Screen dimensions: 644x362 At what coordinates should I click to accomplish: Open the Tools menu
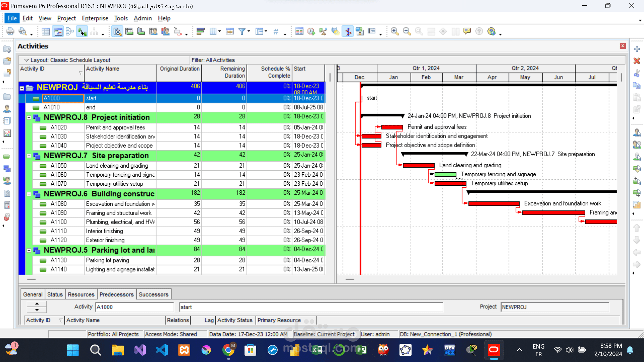[x=121, y=18]
